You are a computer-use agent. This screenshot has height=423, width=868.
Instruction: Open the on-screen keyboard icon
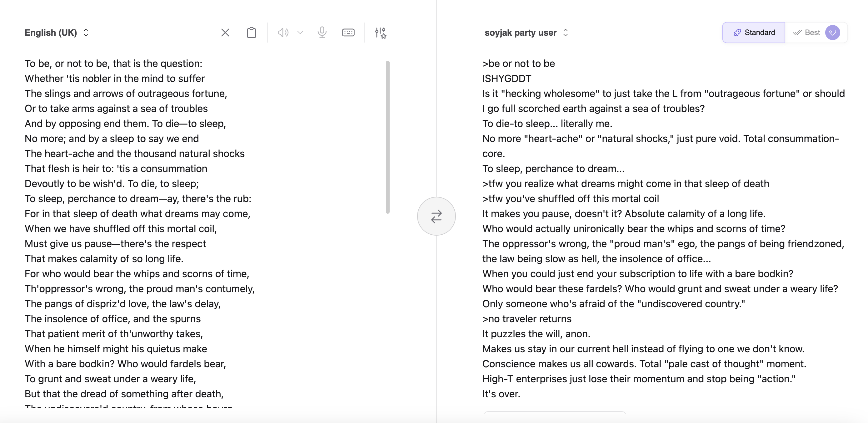(348, 33)
